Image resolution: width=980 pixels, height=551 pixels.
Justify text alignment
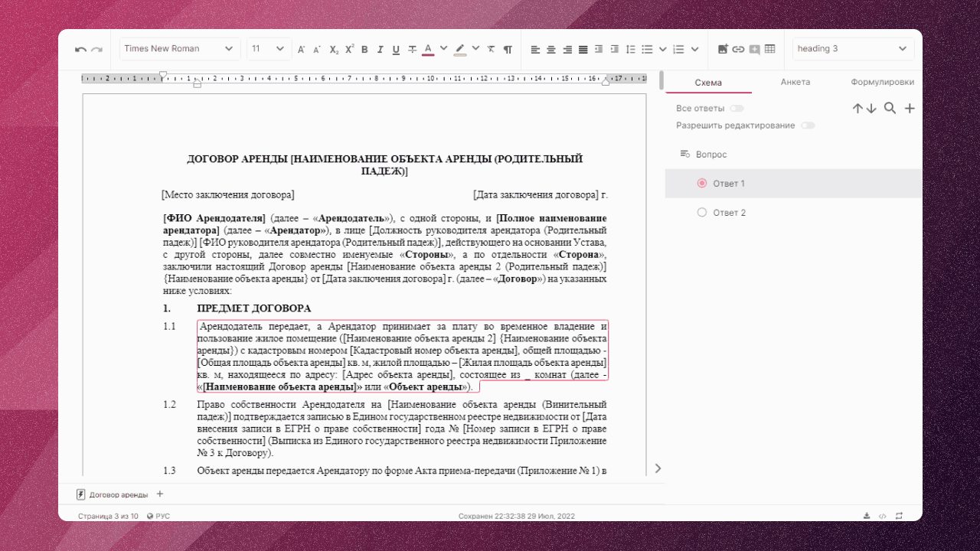(583, 49)
